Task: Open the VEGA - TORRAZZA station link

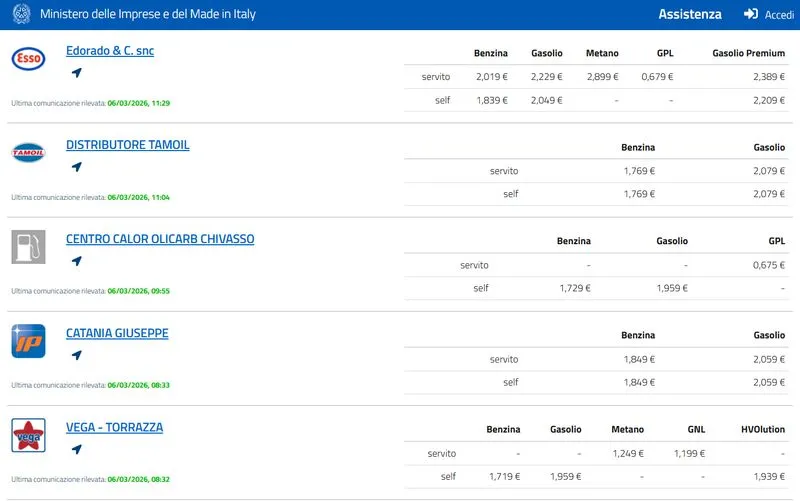Action: (114, 427)
